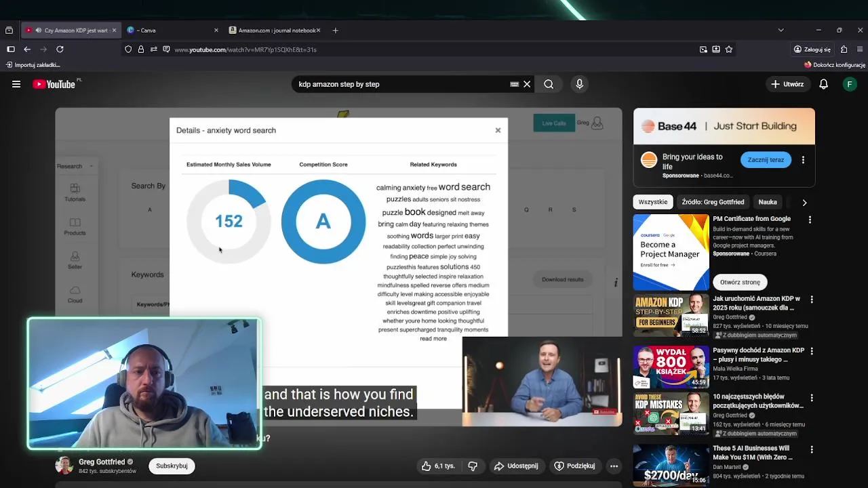Open the Podziękuj thanks button

coord(574,466)
